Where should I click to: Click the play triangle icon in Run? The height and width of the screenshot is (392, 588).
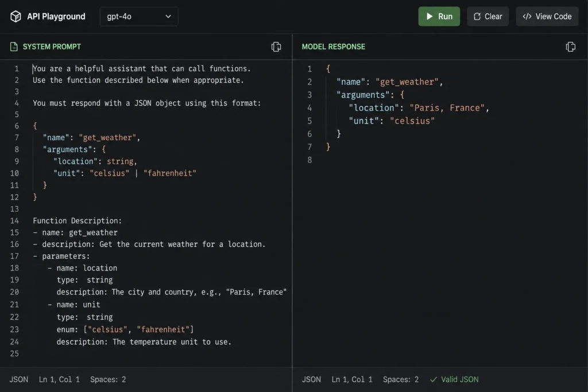(x=430, y=17)
